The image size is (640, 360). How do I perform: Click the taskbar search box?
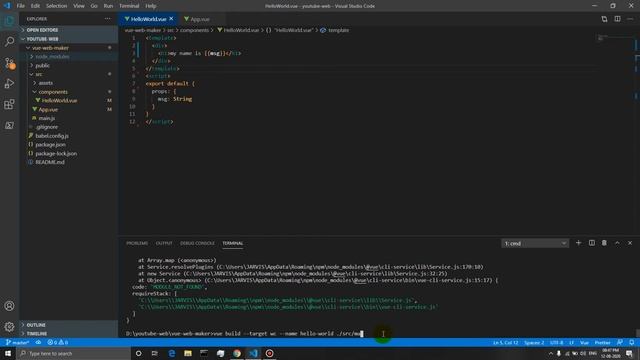coord(74,353)
